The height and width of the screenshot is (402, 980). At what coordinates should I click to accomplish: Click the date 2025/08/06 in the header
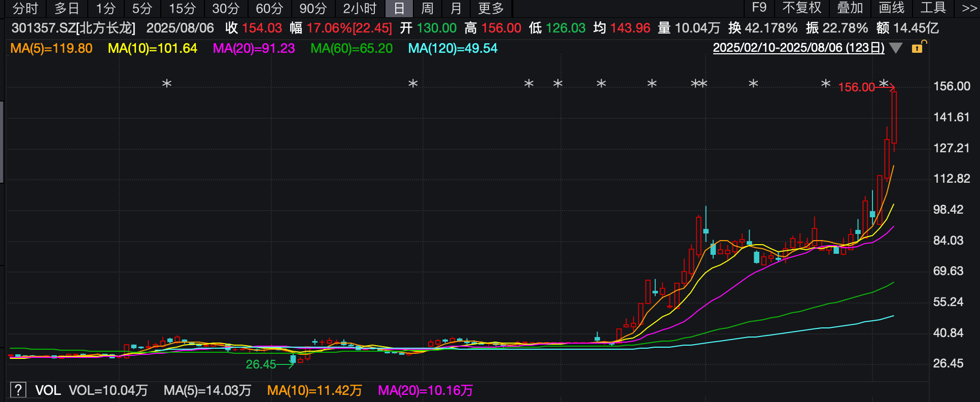coord(180,28)
